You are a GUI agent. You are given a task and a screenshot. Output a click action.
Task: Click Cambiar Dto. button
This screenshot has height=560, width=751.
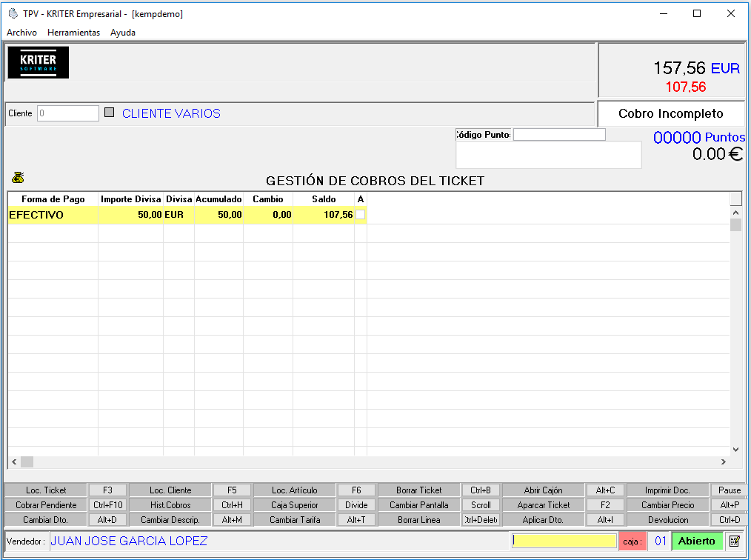pos(46,520)
